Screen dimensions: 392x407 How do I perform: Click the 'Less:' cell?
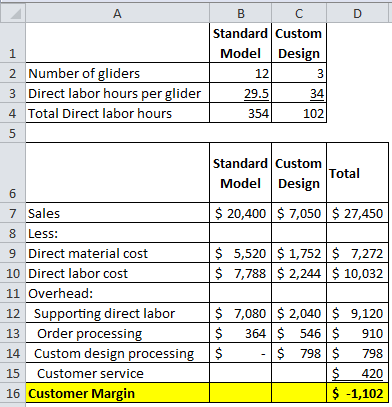(117, 233)
